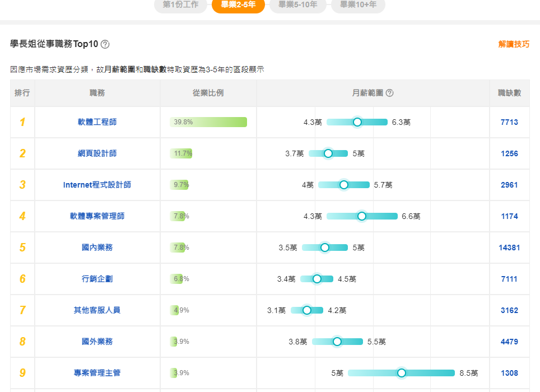Select the 第1份工作 tab
540x392 pixels.
tap(180, 5)
